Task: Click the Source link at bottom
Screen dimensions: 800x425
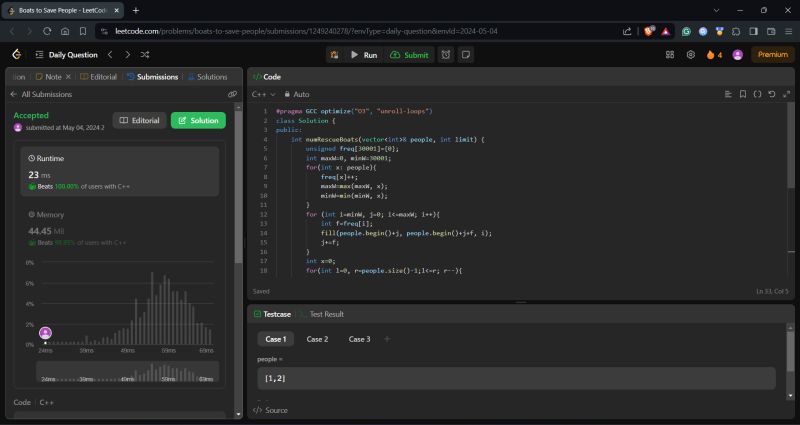Action: coord(270,410)
